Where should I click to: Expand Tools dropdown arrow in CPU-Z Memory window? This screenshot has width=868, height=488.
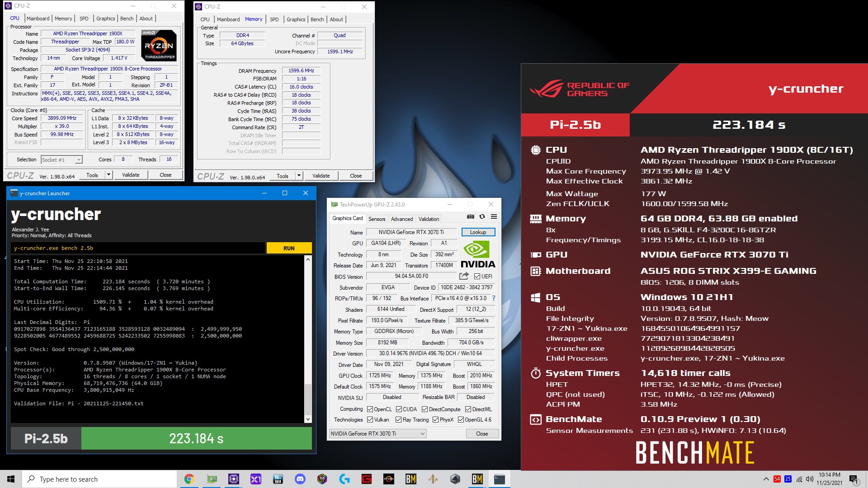(299, 176)
